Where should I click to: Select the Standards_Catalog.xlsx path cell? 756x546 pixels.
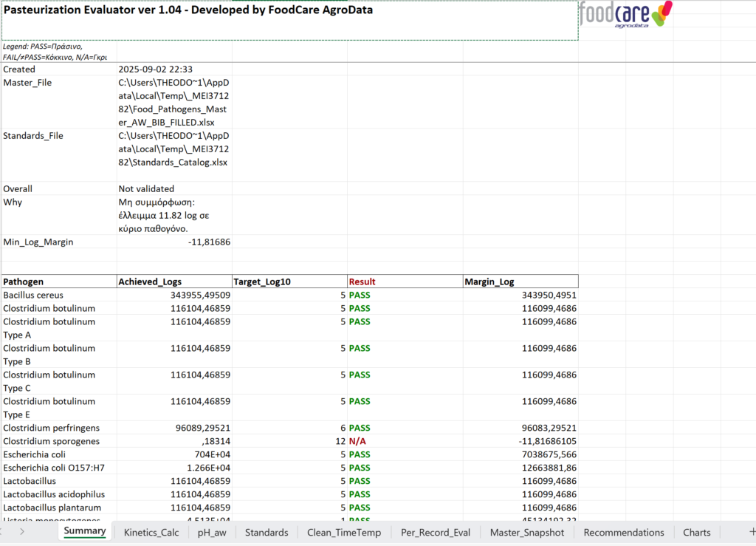174,155
